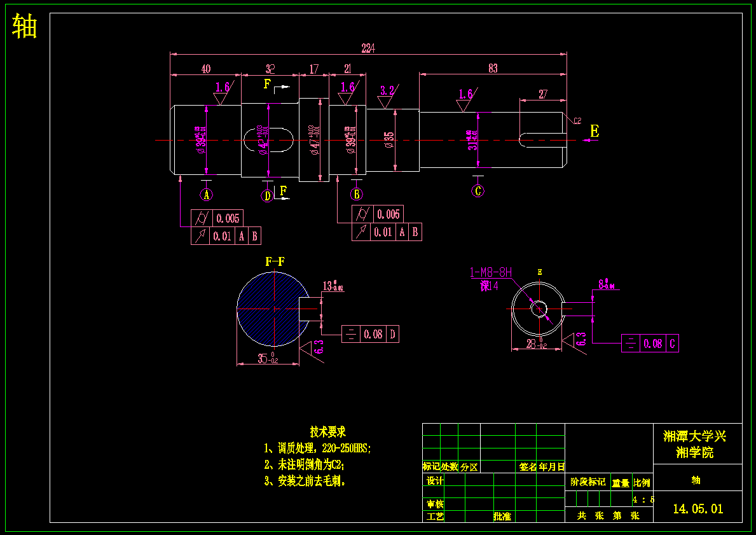
Task: Click the 批准 cell in title block
Action: click(x=502, y=517)
